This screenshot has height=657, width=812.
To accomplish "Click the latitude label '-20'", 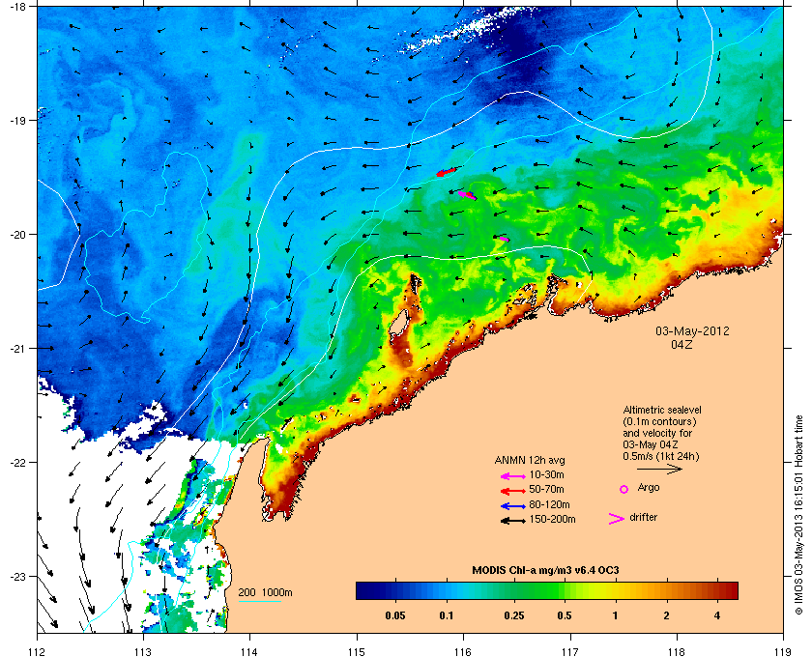I will (17, 235).
